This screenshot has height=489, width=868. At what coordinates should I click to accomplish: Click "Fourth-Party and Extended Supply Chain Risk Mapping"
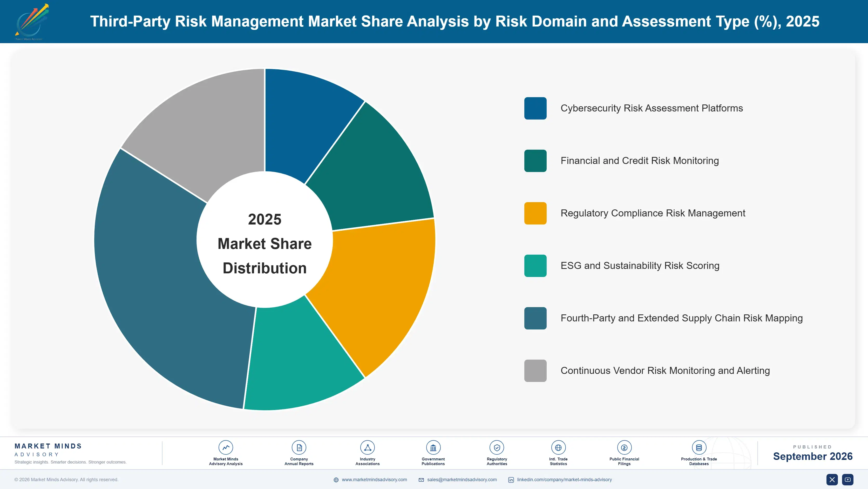682,318
